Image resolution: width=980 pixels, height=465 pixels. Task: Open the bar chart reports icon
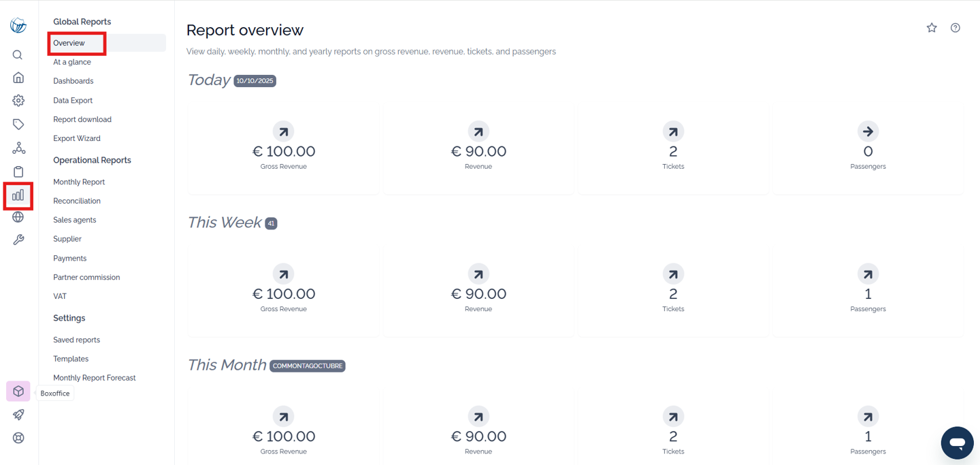click(18, 195)
